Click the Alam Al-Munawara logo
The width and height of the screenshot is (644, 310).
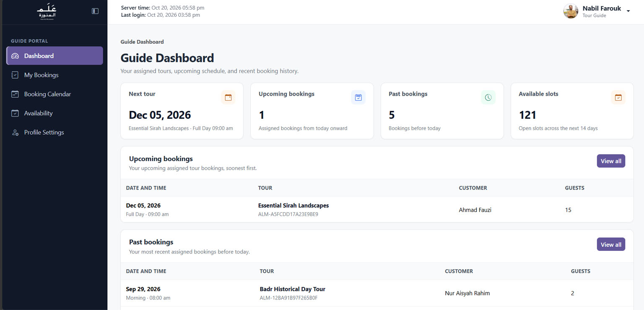[x=47, y=11]
